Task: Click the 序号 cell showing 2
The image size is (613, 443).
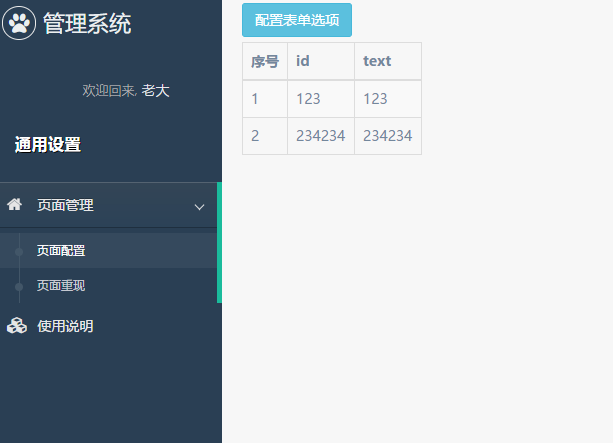Action: (x=265, y=136)
